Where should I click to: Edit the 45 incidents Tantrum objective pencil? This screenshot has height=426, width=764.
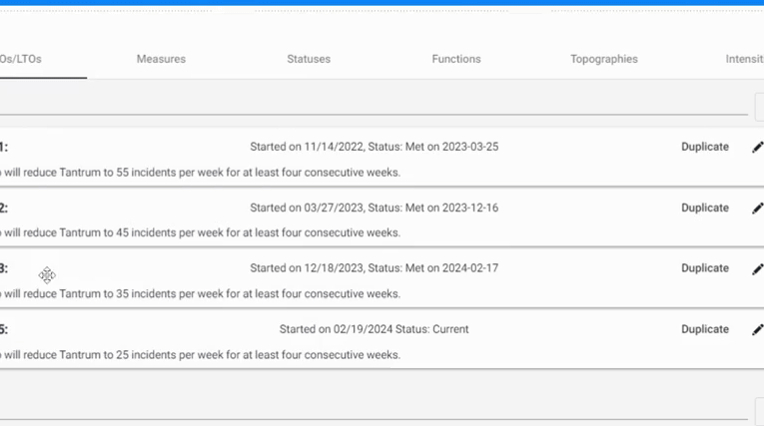coord(758,208)
